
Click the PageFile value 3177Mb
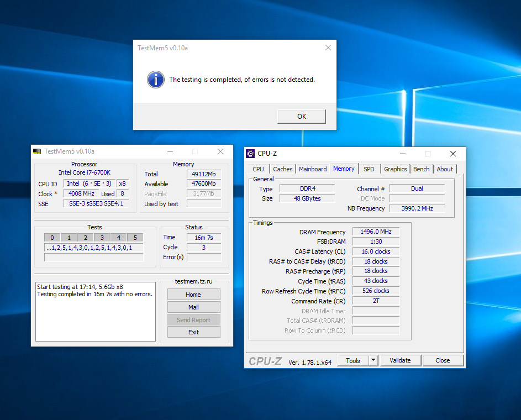[204, 193]
